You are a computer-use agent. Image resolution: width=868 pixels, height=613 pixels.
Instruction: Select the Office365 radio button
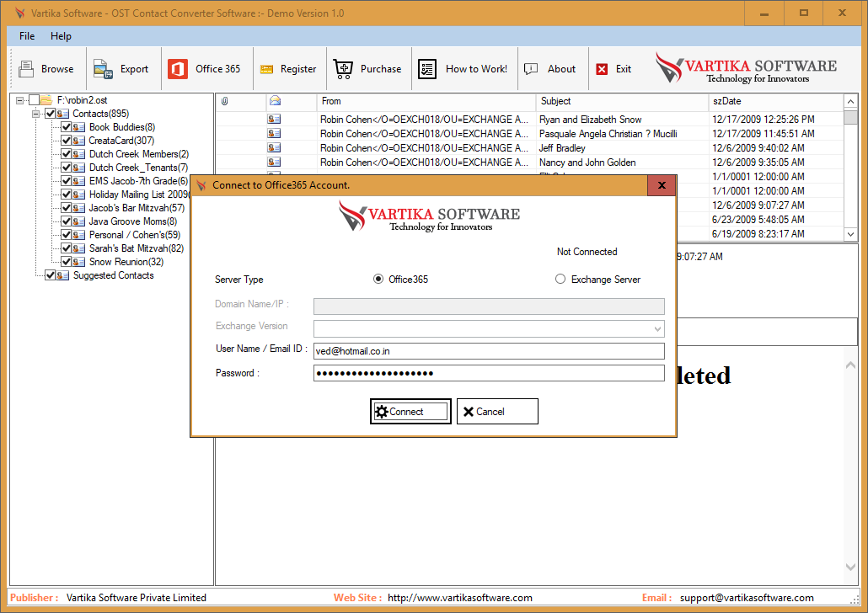coord(378,280)
